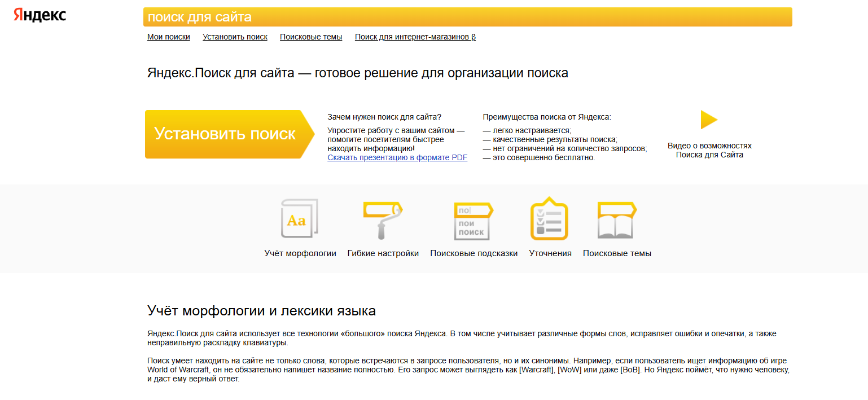Open the Мои поиски menu link

(x=169, y=37)
